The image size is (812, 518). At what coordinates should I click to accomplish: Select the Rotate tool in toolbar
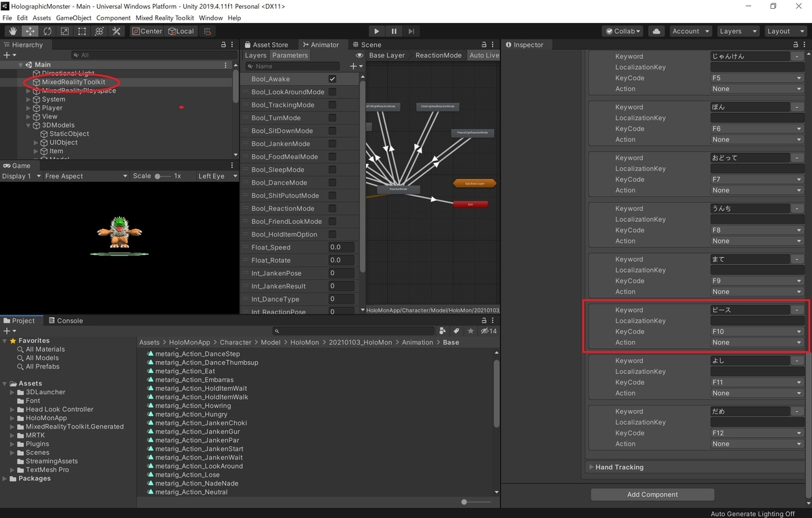tap(47, 31)
